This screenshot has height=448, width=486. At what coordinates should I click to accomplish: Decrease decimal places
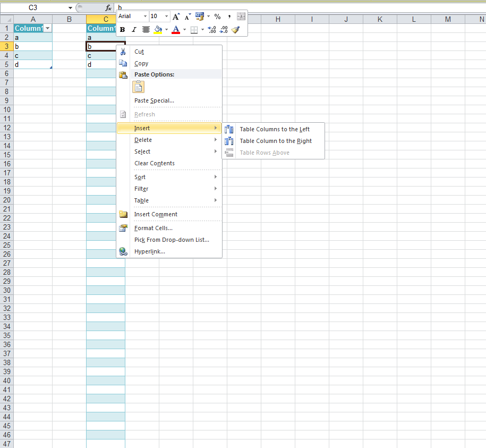[x=224, y=30]
